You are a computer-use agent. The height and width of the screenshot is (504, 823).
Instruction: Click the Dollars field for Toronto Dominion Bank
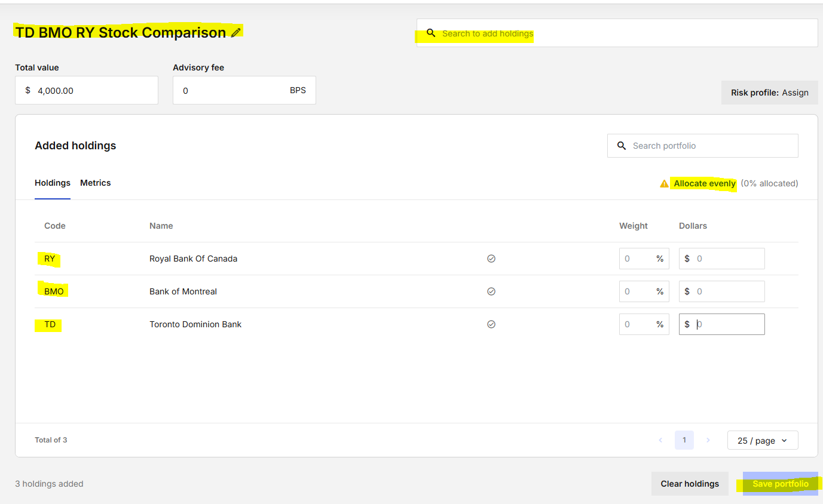pyautogui.click(x=722, y=324)
